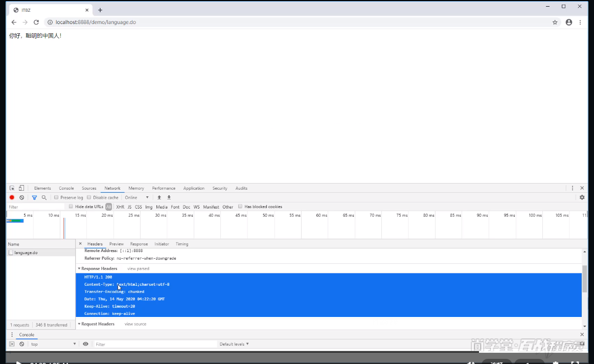The height and width of the screenshot is (364, 594).
Task: Show the Initiator tab of the request
Action: point(162,244)
